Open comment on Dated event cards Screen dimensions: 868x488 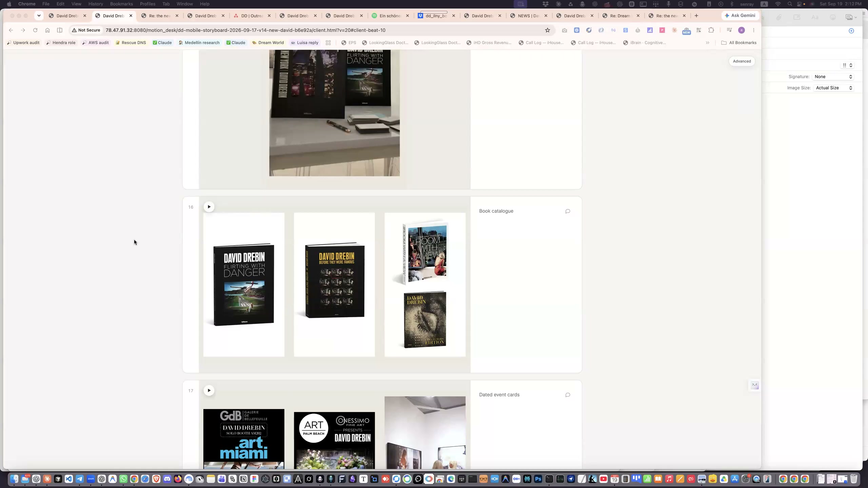568,395
